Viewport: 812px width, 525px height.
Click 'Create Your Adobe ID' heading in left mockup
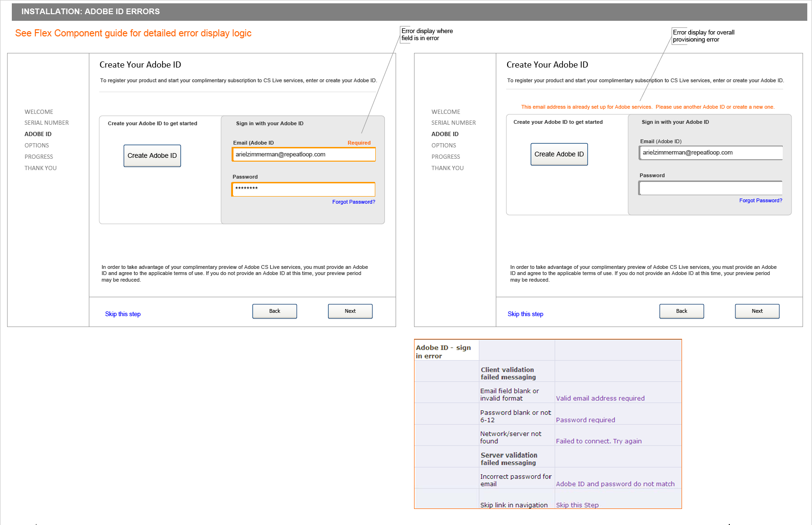point(140,65)
